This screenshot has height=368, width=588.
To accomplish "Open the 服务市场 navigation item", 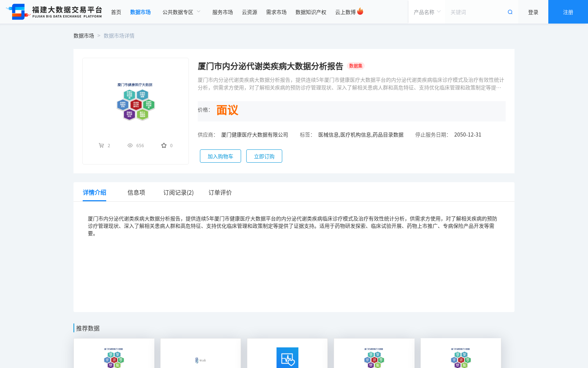I will click(223, 12).
